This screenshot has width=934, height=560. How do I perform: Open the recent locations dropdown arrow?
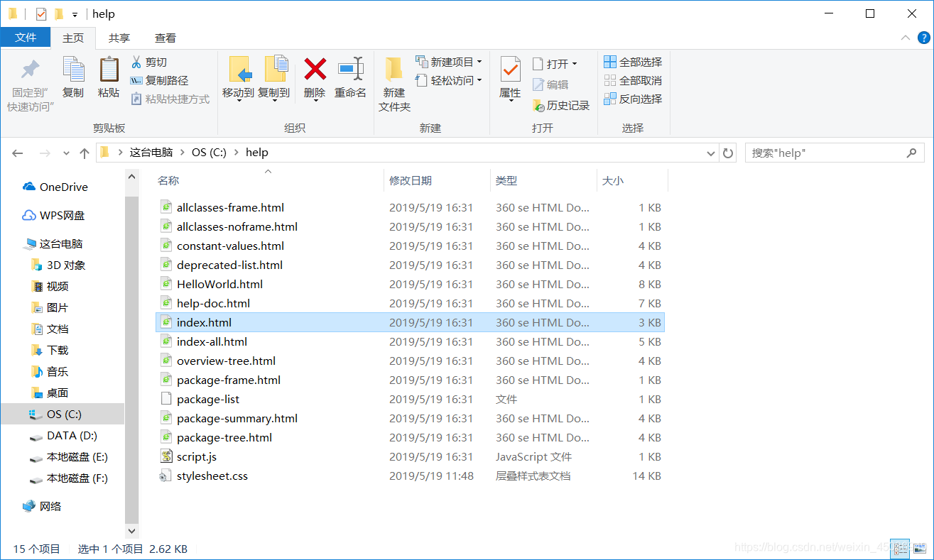coord(66,153)
